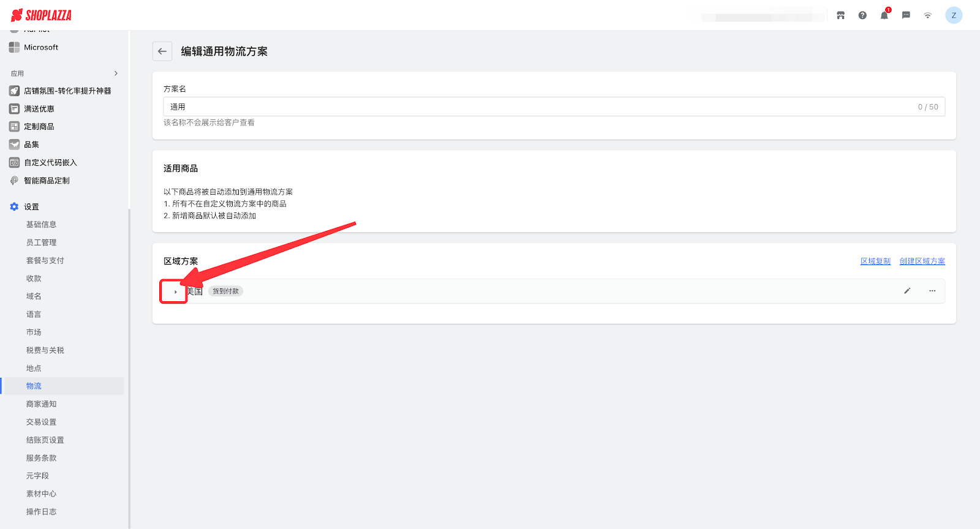Click the Shoplazza logo
Image resolution: width=980 pixels, height=529 pixels.
point(42,15)
